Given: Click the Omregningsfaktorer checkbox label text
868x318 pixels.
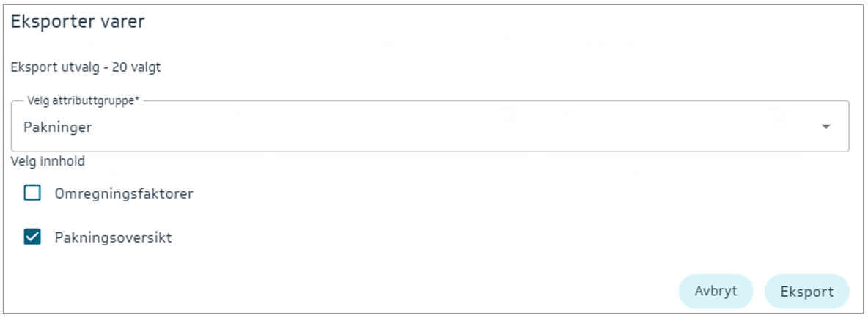Looking at the screenshot, I should [x=124, y=193].
